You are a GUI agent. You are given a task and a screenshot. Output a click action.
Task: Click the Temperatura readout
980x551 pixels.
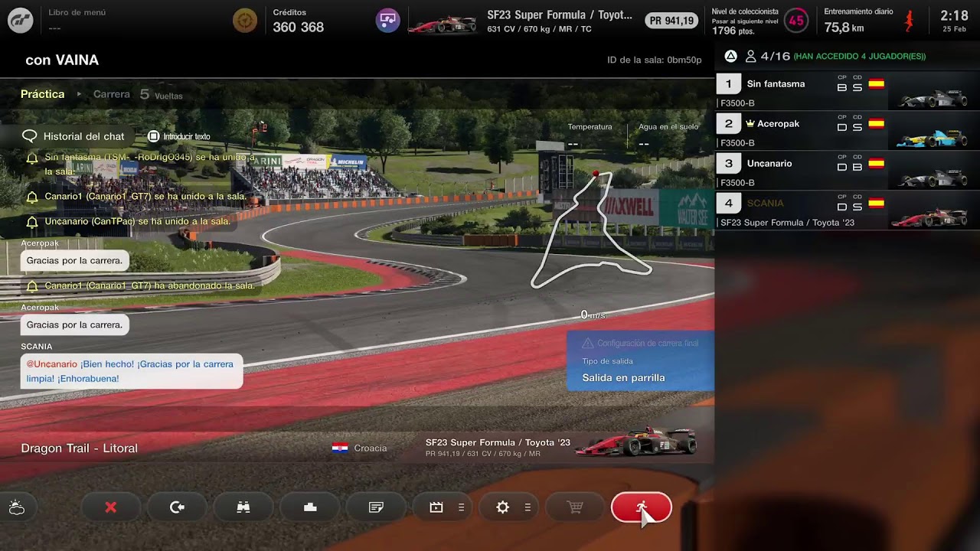[x=590, y=135]
